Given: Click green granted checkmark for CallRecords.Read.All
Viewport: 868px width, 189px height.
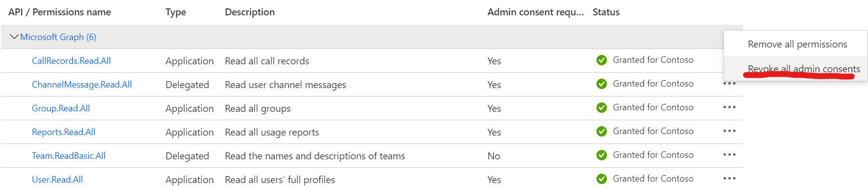Looking at the screenshot, I should click(x=601, y=60).
